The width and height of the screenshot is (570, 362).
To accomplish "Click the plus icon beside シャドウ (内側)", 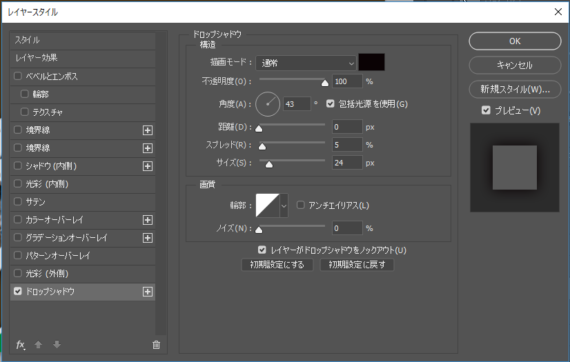I will [x=148, y=166].
